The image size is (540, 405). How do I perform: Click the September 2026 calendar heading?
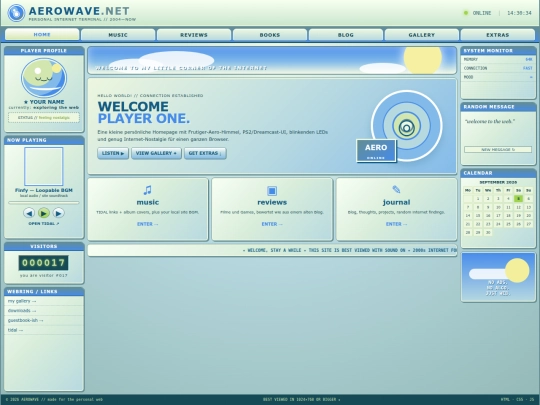tap(498, 182)
